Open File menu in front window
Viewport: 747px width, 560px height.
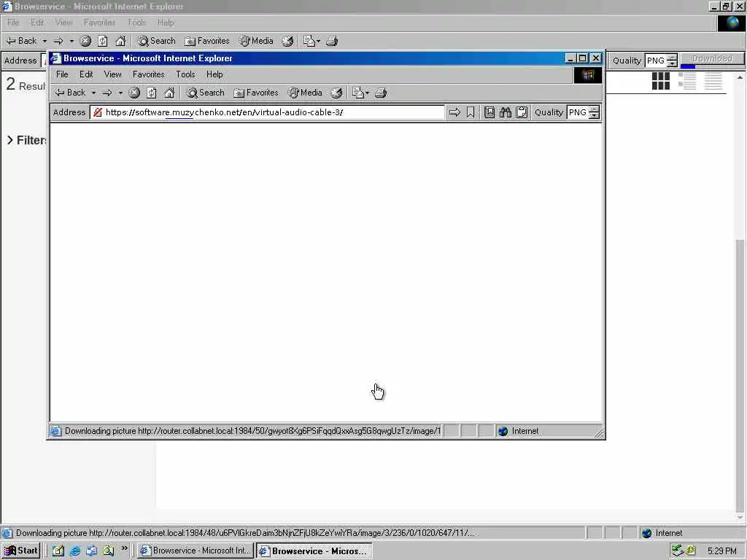[x=62, y=74]
